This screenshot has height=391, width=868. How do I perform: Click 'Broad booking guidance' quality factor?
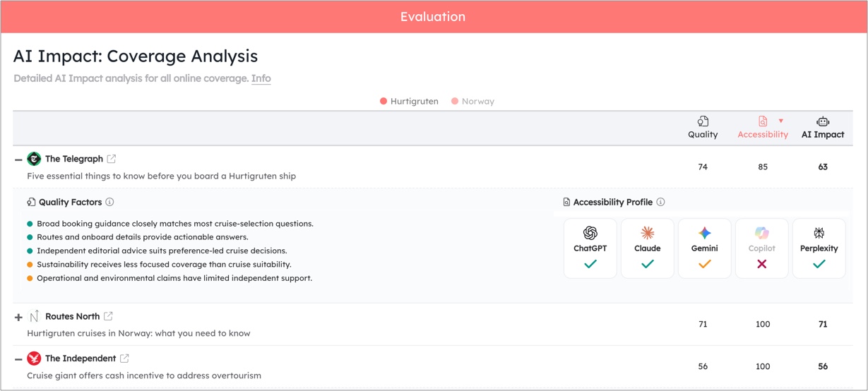tap(175, 224)
